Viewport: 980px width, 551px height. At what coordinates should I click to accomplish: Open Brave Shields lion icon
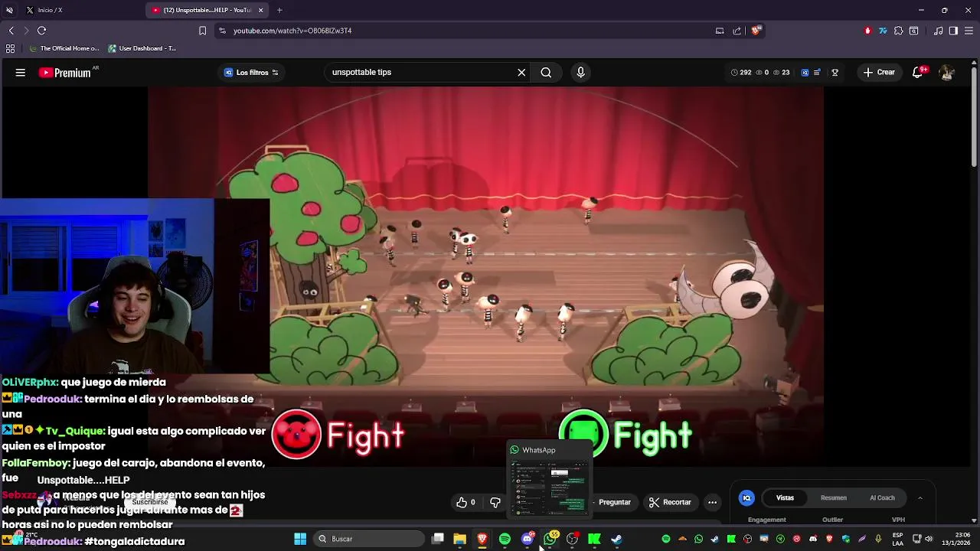(756, 31)
